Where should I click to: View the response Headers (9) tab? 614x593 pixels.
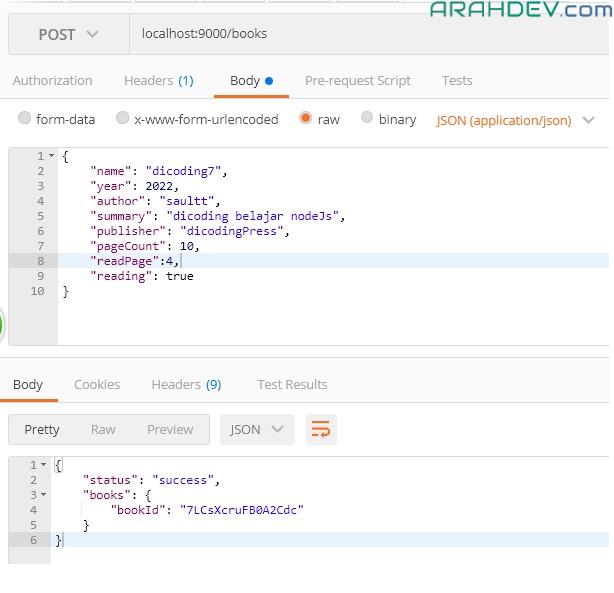186,384
